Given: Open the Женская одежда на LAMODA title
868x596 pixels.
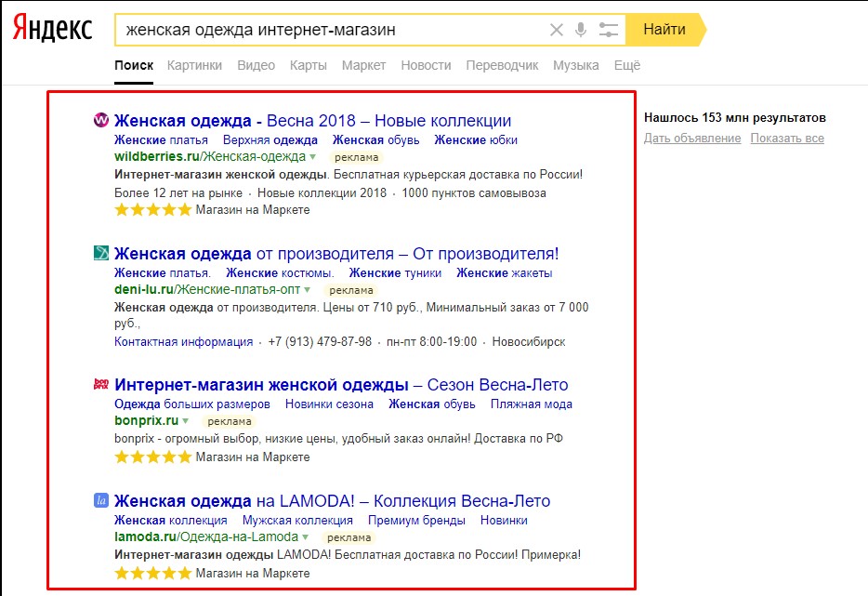Looking at the screenshot, I should (332, 501).
